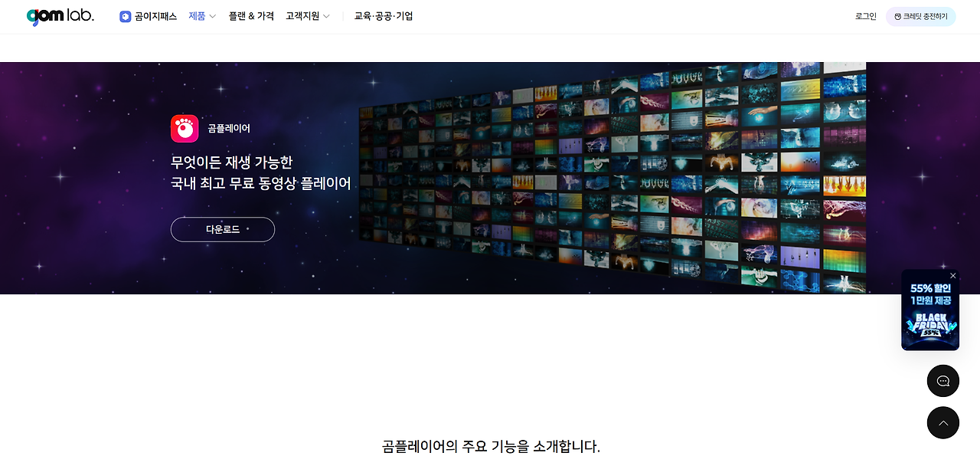The width and height of the screenshot is (980, 456).
Task: Click the red GOM Player paw icon
Action: 185,129
